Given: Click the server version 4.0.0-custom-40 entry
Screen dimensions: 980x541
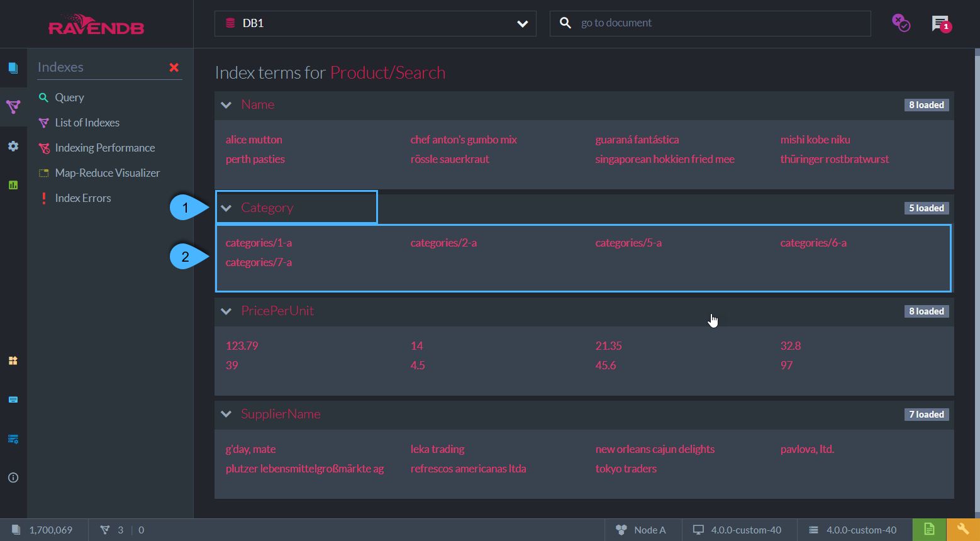Looking at the screenshot, I should tap(854, 530).
